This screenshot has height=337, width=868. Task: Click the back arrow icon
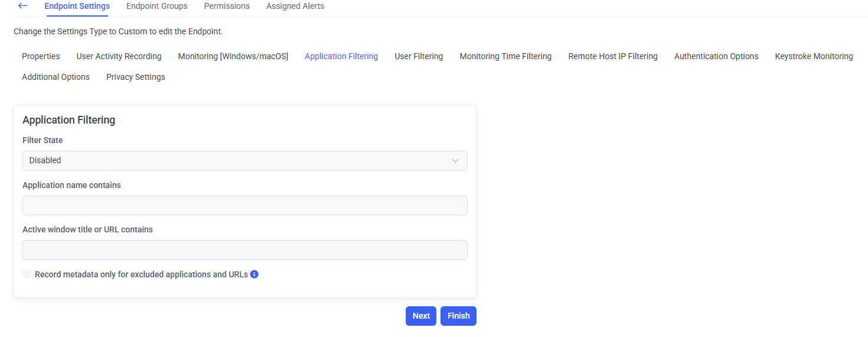(22, 6)
